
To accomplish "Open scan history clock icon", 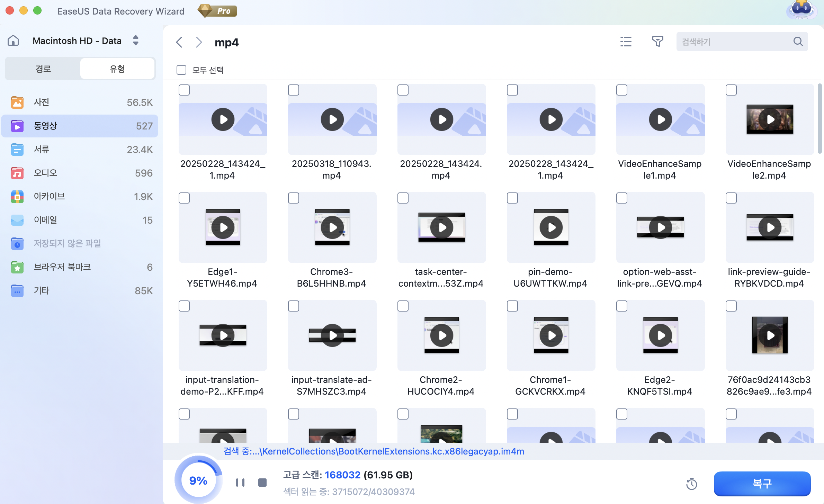I will [691, 484].
